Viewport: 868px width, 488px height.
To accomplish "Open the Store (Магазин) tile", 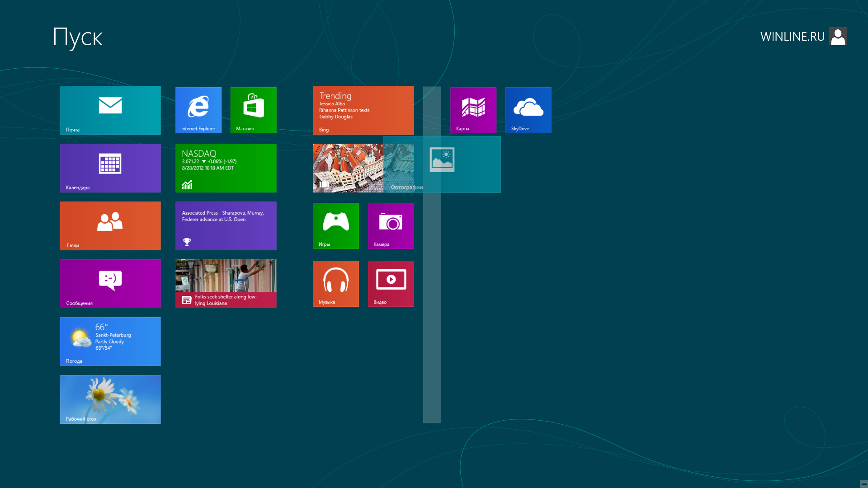I will 253,110.
